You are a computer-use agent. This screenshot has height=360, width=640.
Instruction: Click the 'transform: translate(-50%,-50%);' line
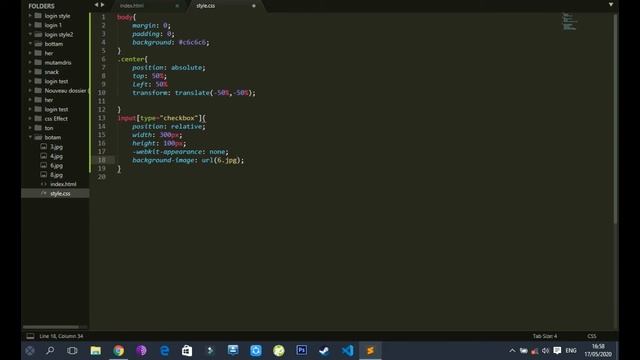(x=194, y=93)
